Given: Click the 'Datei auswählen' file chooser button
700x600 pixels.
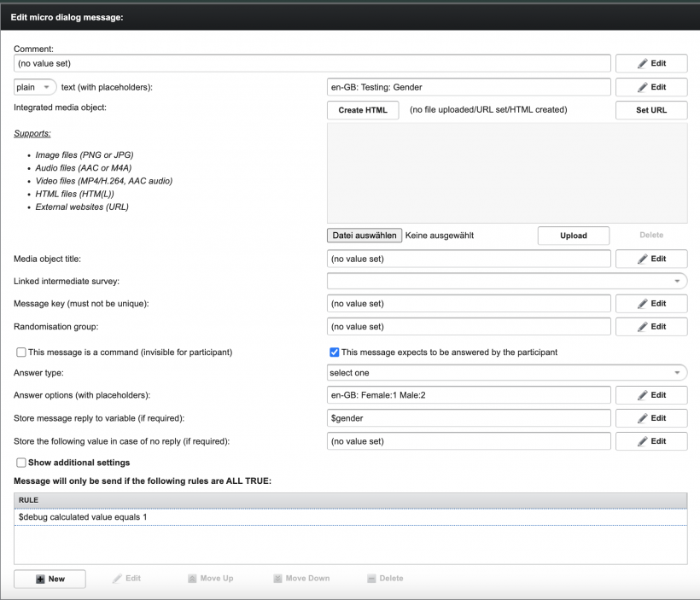Looking at the screenshot, I should click(365, 236).
